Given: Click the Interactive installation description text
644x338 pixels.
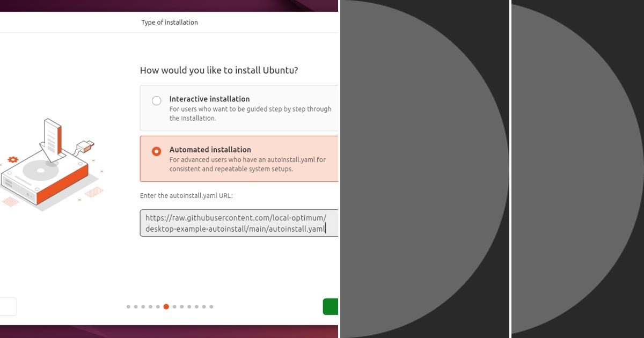Looking at the screenshot, I should coord(250,113).
